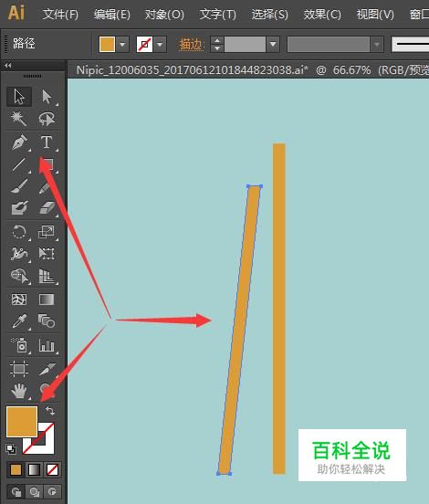Screen dimensions: 429x504
Task: Set paint mode to Gradient
Action: click(x=35, y=469)
